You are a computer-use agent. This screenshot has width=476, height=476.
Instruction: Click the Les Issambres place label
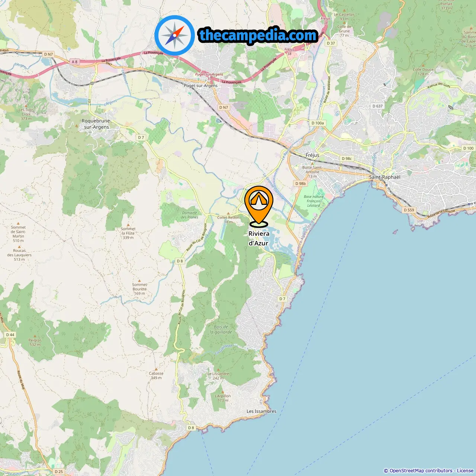pos(261,411)
